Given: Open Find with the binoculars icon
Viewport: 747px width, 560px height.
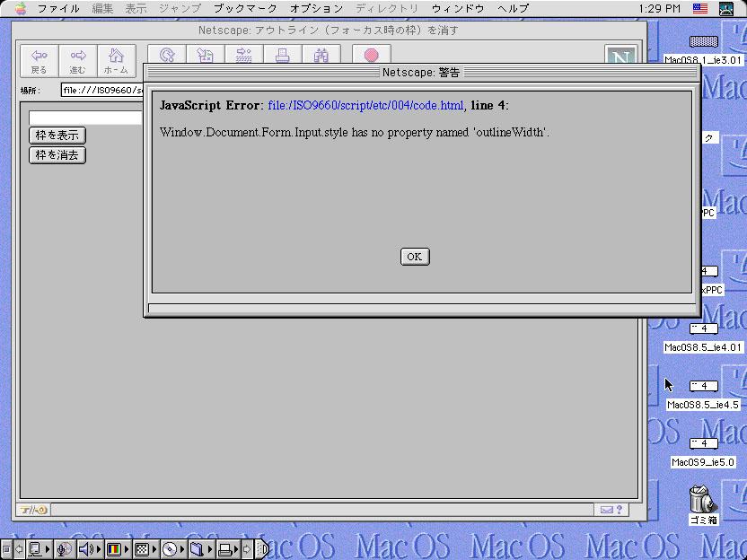Looking at the screenshot, I should pos(321,55).
